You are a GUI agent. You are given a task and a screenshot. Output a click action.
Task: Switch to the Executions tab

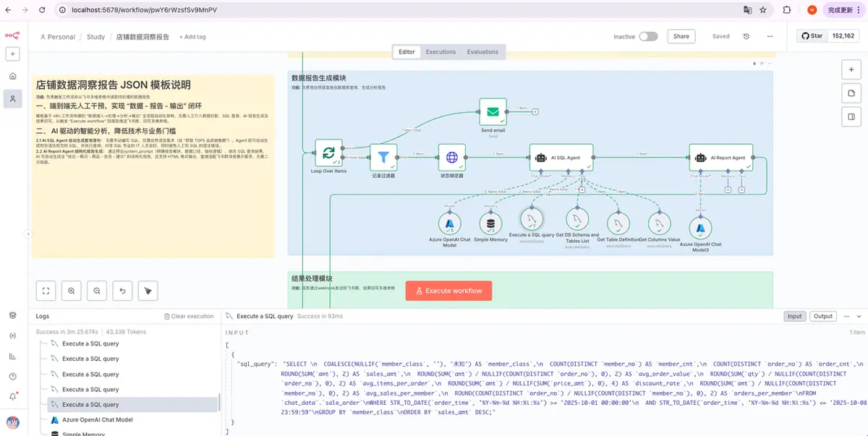[441, 52]
